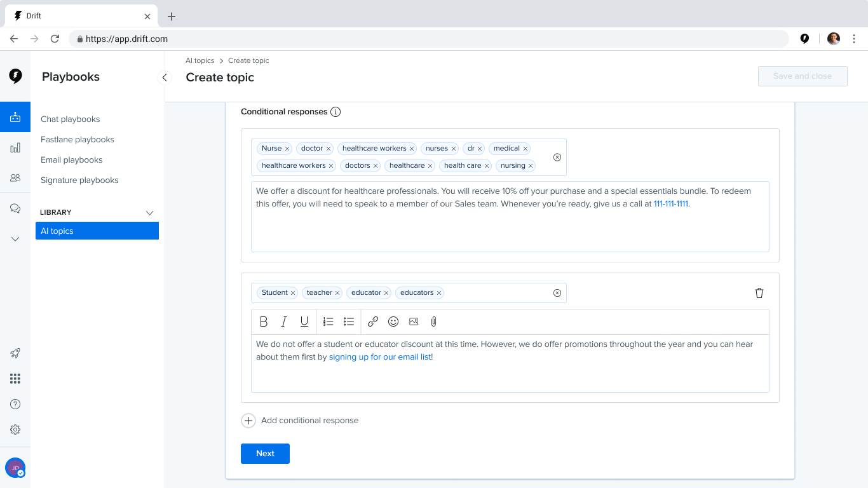
Task: Expand more options chevron in left rail
Action: 15,239
